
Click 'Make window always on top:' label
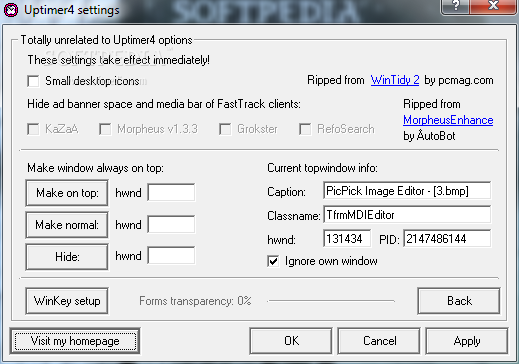(95, 168)
